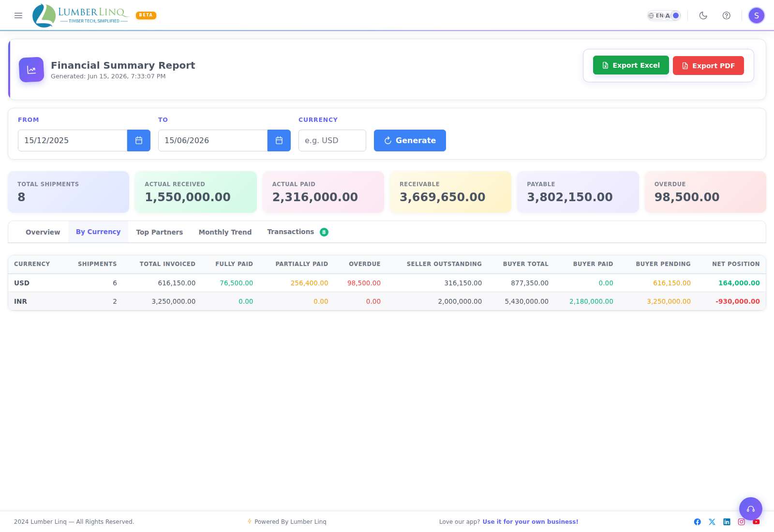774x532 pixels.
Task: Toggle the EN/A language switch
Action: click(664, 15)
